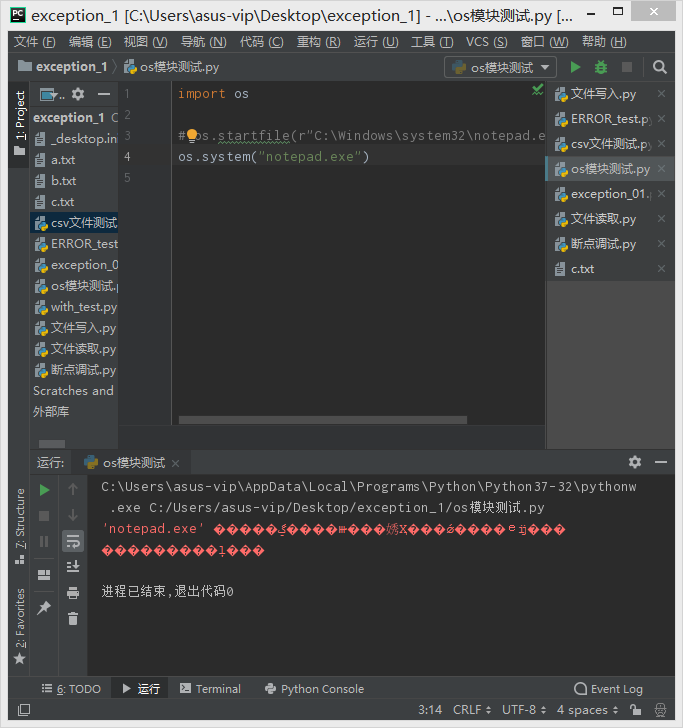683x728 pixels.
Task: Open Run panel settings gear
Action: [x=635, y=462]
